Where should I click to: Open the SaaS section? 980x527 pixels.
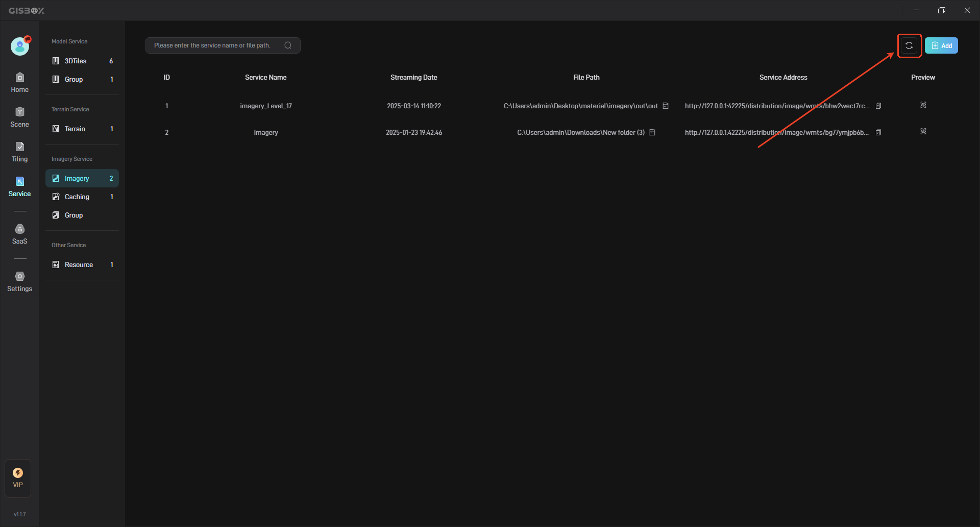tap(19, 234)
